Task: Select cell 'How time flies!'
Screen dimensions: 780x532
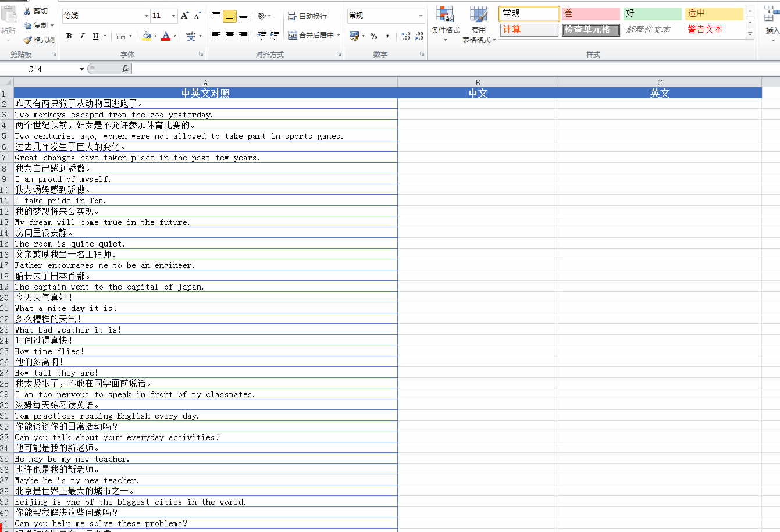Action: point(205,351)
